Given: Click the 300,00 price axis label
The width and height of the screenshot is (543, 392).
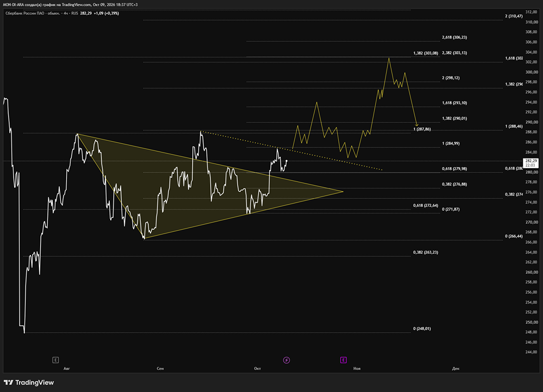Looking at the screenshot, I should (531, 72).
